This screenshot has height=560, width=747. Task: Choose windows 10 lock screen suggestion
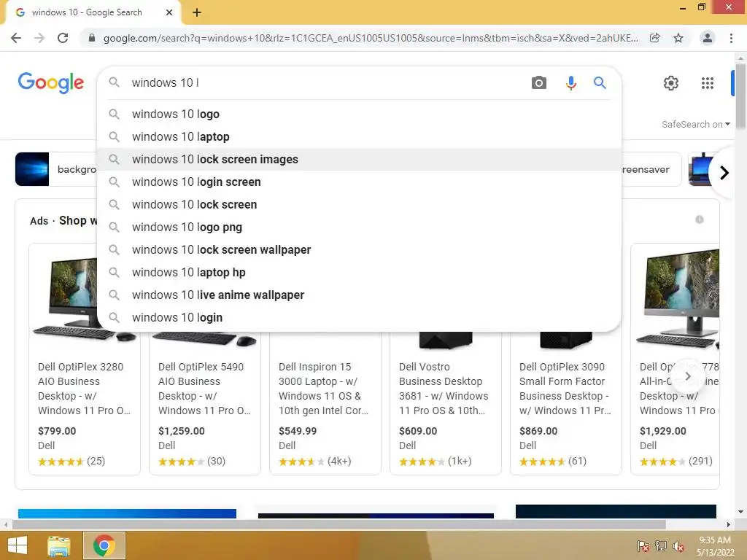coord(359,205)
